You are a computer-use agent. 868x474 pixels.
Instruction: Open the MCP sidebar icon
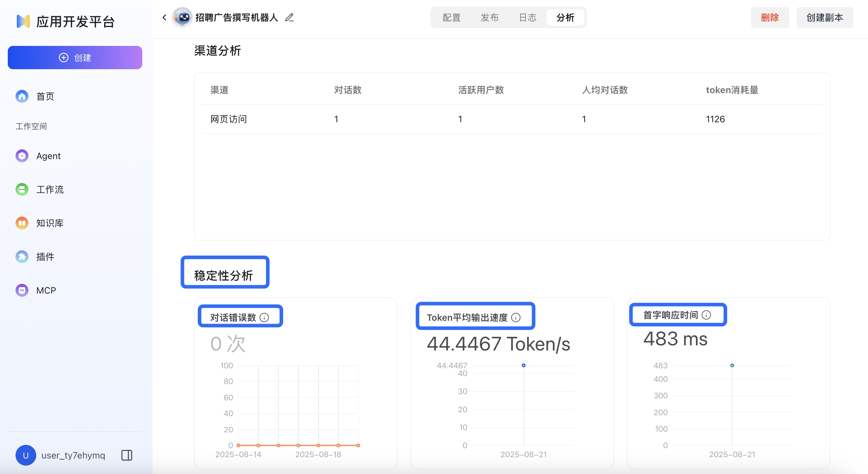(22, 290)
